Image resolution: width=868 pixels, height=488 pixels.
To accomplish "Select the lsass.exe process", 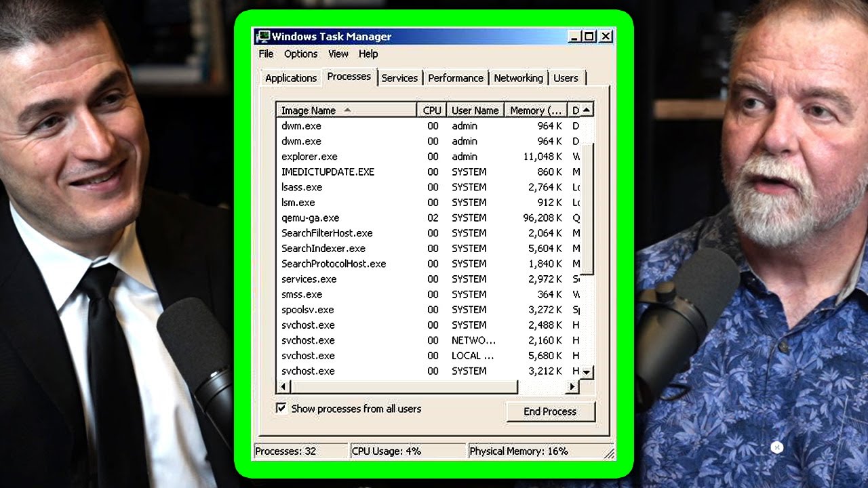I will pos(429,187).
